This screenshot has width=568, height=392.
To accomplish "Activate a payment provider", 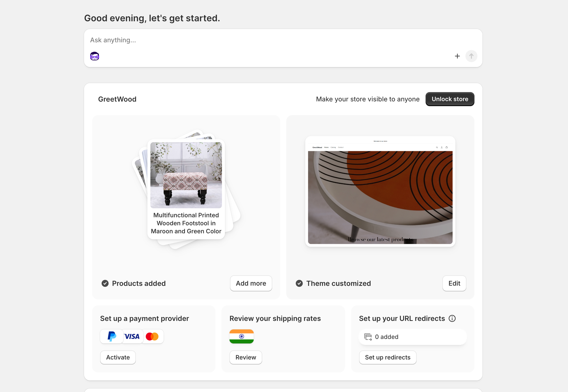I will 118,357.
